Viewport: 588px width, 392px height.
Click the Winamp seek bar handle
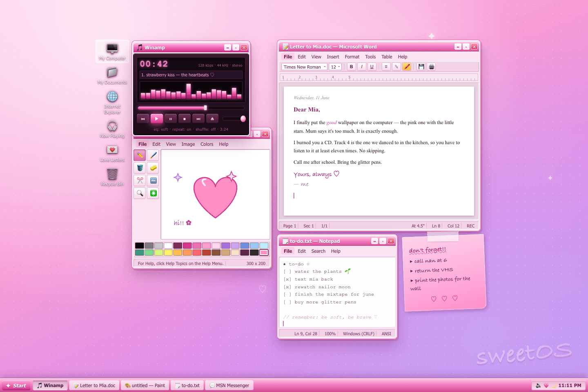(205, 108)
